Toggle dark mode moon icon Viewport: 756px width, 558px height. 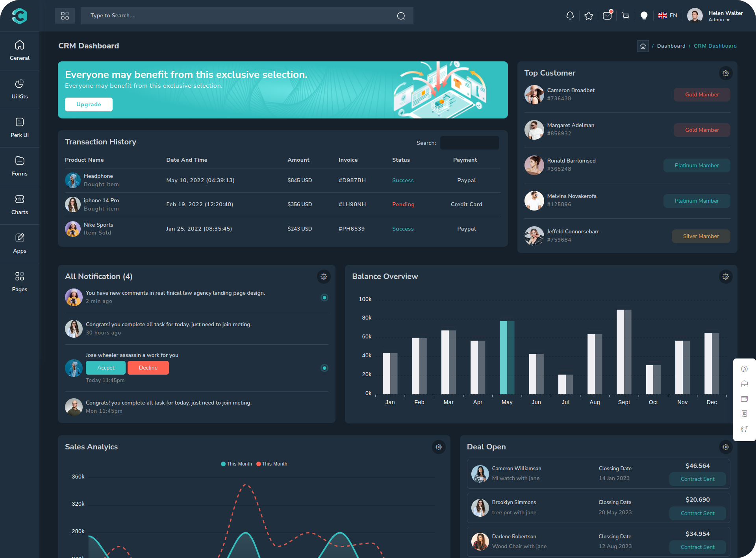[x=644, y=16]
